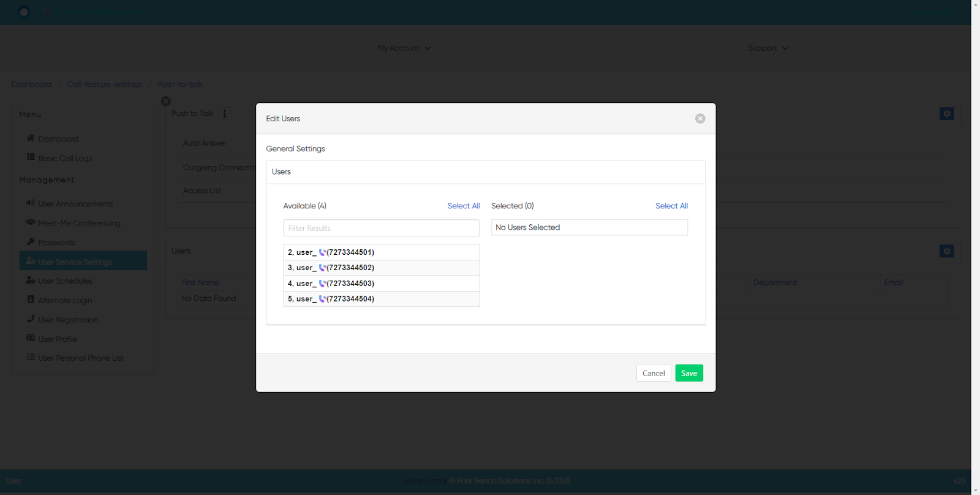The image size is (980, 495).
Task: Open Passwords menu item
Action: click(x=56, y=243)
